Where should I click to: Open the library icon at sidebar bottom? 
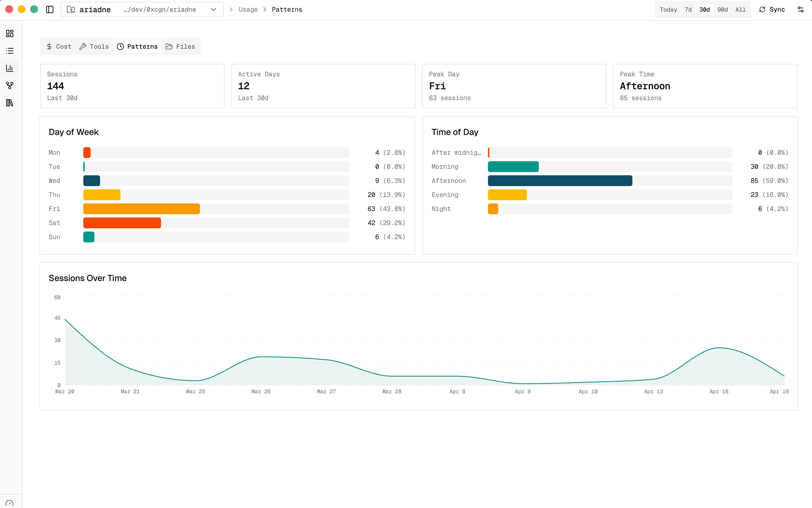(9, 103)
